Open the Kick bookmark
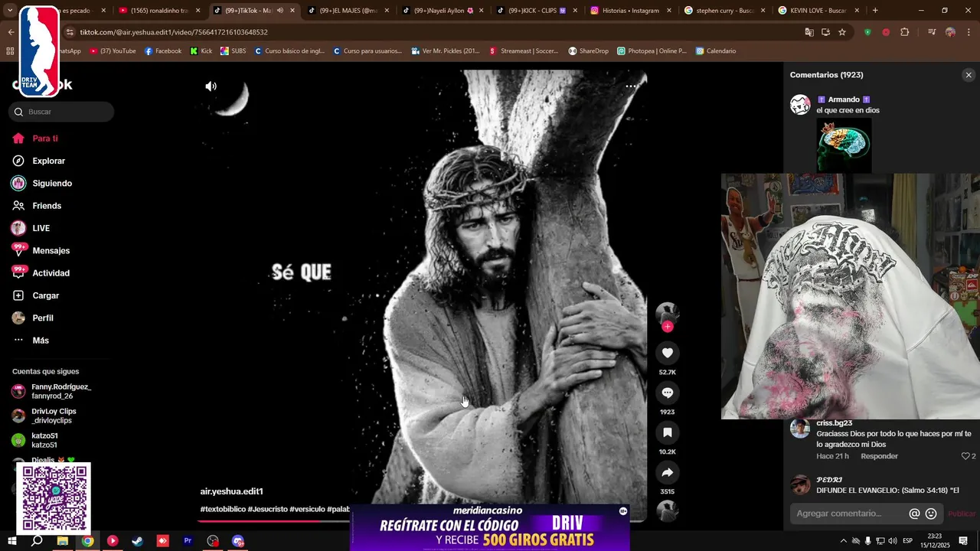 201,51
